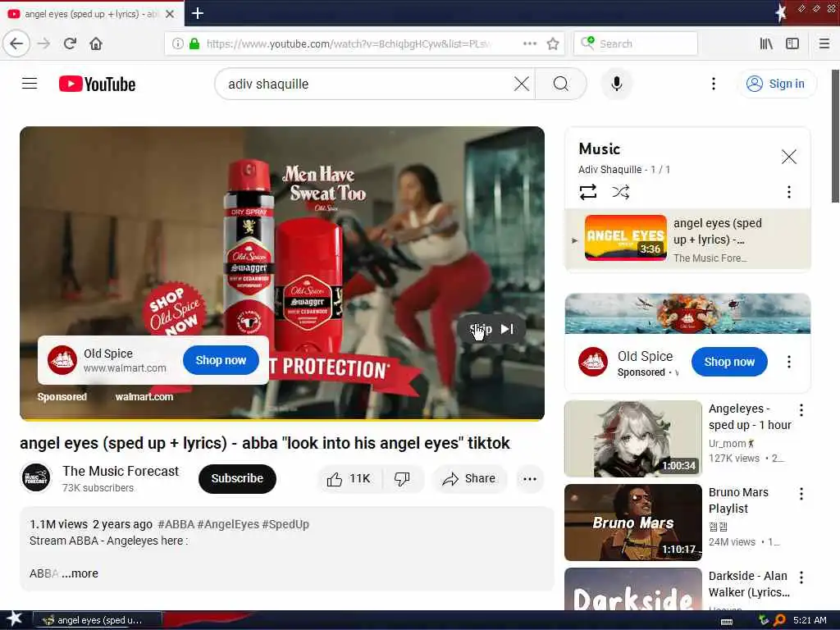Close the Music playlist panel
The image size is (840, 630).
click(x=788, y=157)
